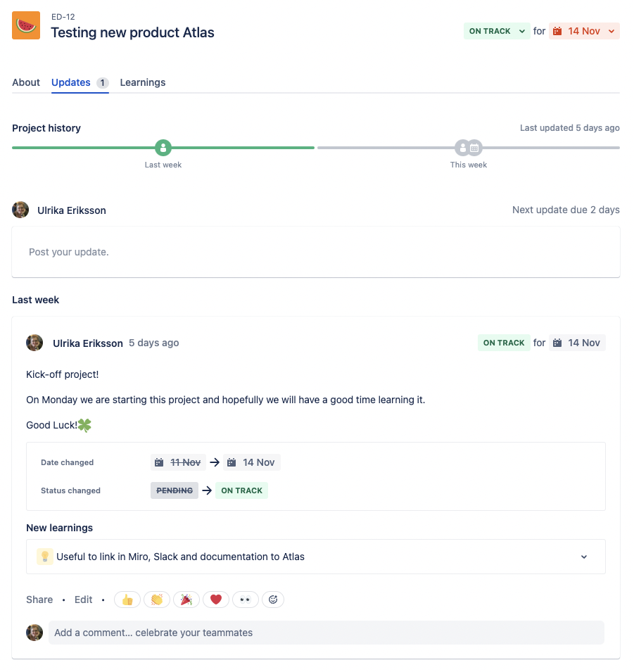Click the watermelon project avatar icon
The image size is (634, 672).
click(x=25, y=25)
